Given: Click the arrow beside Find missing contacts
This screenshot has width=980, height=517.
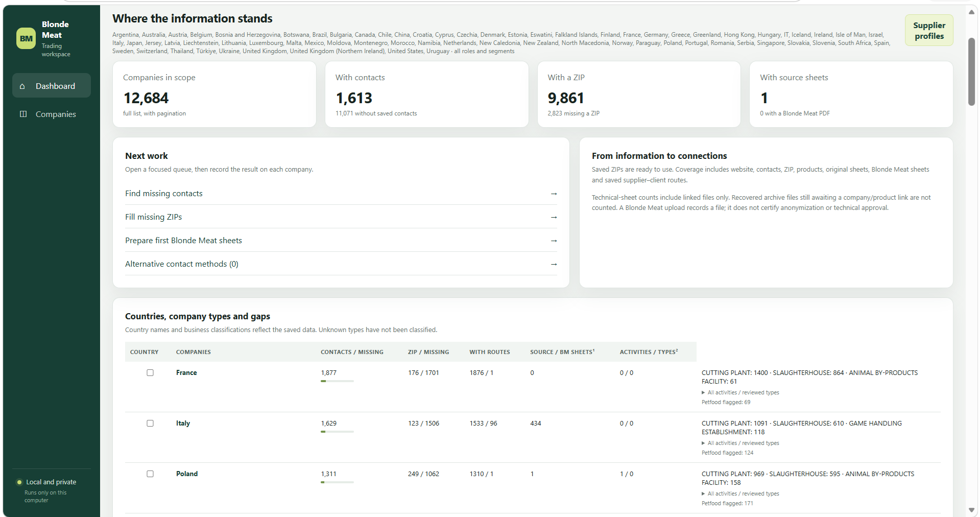Looking at the screenshot, I should tap(554, 194).
